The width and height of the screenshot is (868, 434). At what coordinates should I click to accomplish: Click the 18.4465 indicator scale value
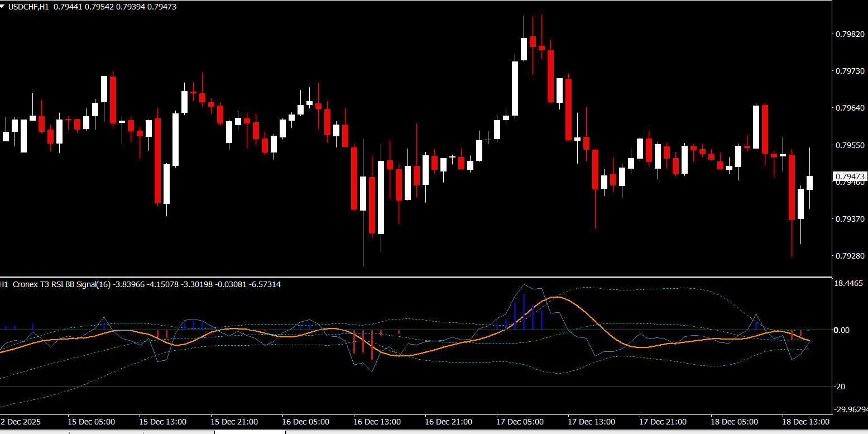coord(848,284)
